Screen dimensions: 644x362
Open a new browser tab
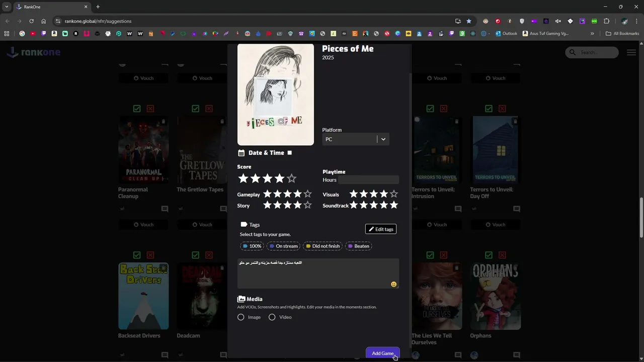tap(98, 7)
